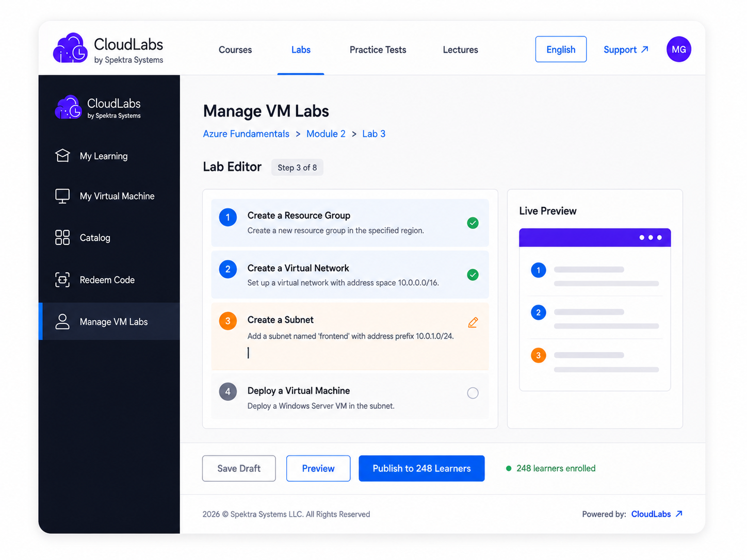Viewport: 747px width, 560px height.
Task: Select the Create a Resource Group step title
Action: tap(299, 215)
